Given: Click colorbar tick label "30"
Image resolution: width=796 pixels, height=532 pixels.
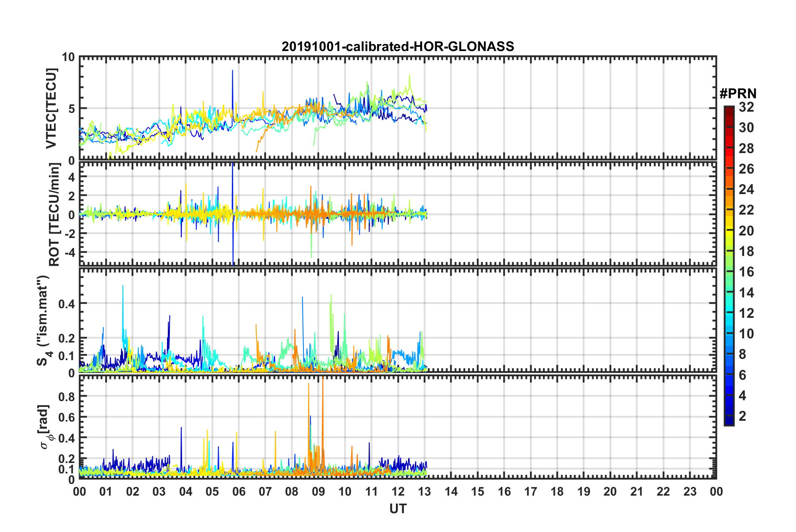Looking at the screenshot, I should tap(746, 128).
